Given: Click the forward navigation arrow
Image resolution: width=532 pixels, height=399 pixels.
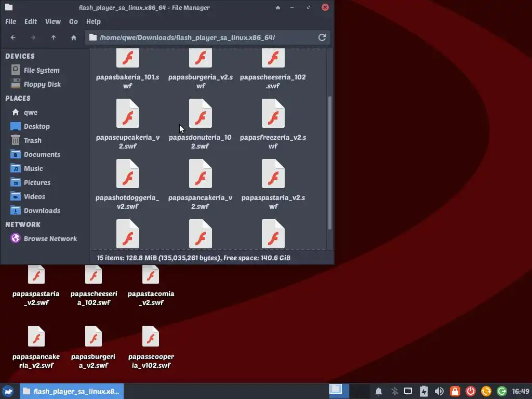Looking at the screenshot, I should (33, 37).
